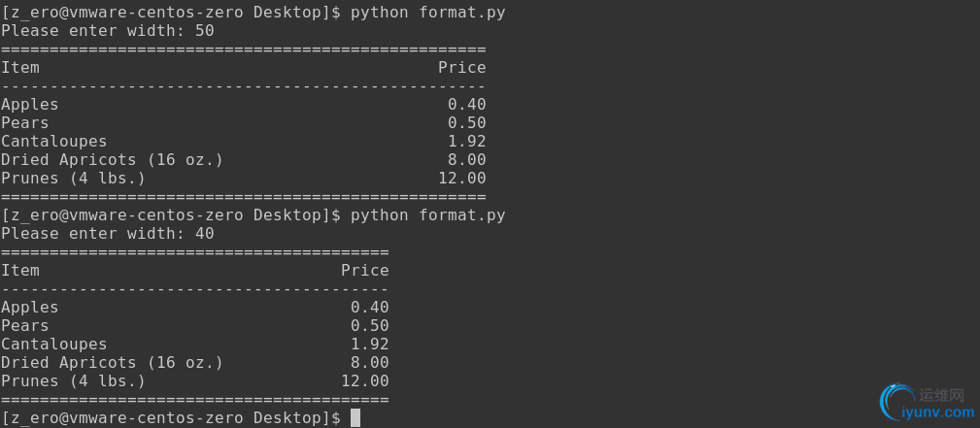Click 'Pears' in the first table
This screenshot has width=980, height=428.
tap(25, 123)
